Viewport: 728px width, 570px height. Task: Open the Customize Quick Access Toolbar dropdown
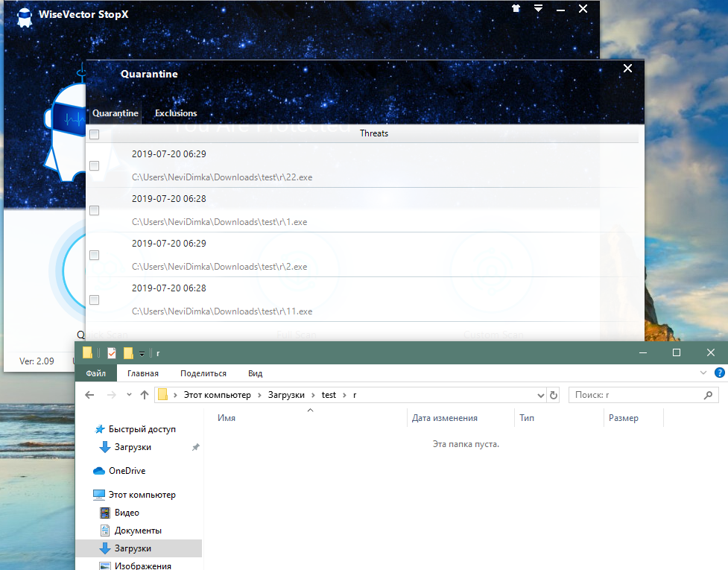[142, 354]
